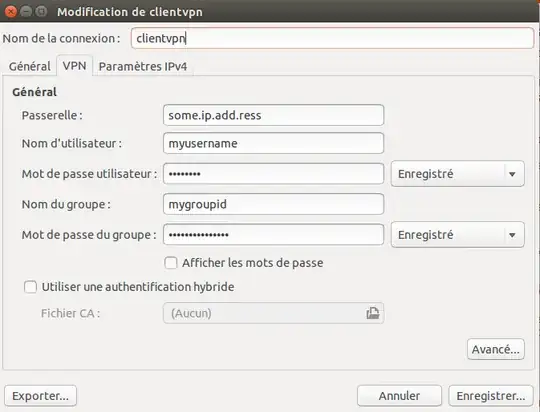Click the Fichier CA : label

coord(71,313)
